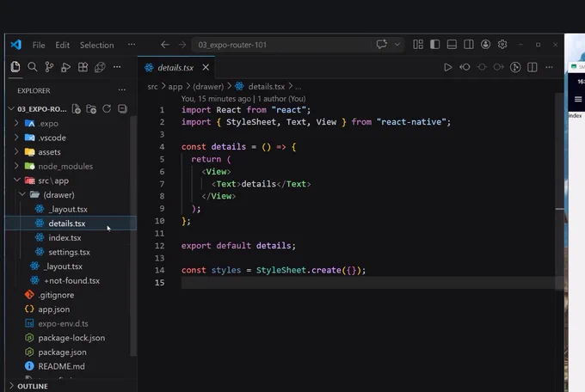Open the Selection menu
This screenshot has width=585, height=392.
tap(96, 45)
